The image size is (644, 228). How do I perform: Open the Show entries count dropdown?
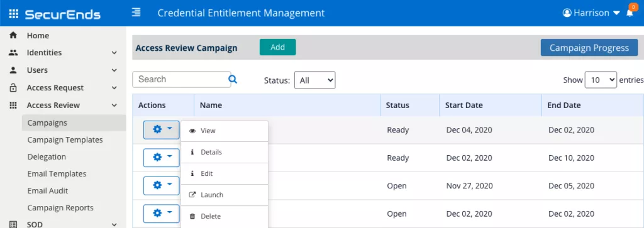click(601, 80)
